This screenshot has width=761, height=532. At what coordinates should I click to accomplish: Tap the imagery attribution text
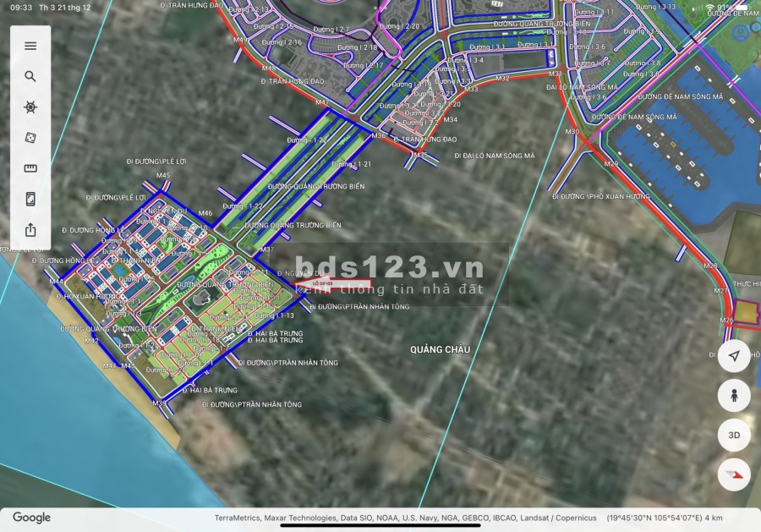coord(405,518)
